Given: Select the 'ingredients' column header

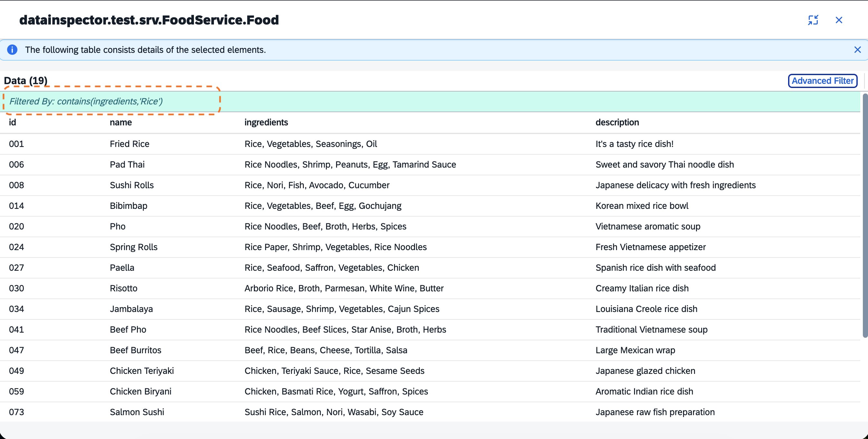Looking at the screenshot, I should click(266, 122).
